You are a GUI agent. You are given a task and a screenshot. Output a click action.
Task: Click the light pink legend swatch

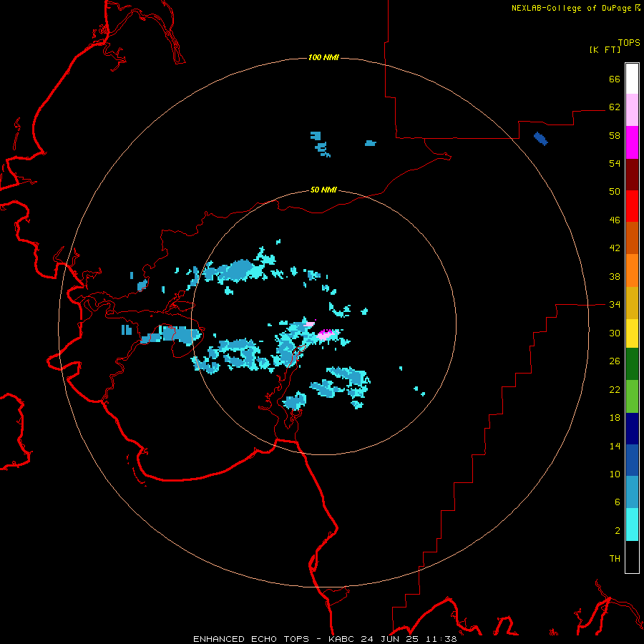point(632,109)
